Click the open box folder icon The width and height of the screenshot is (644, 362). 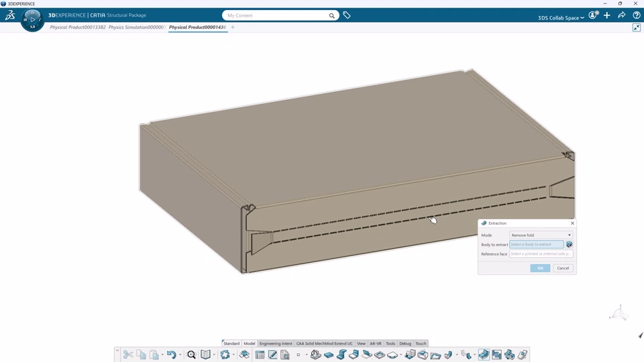coord(435,355)
